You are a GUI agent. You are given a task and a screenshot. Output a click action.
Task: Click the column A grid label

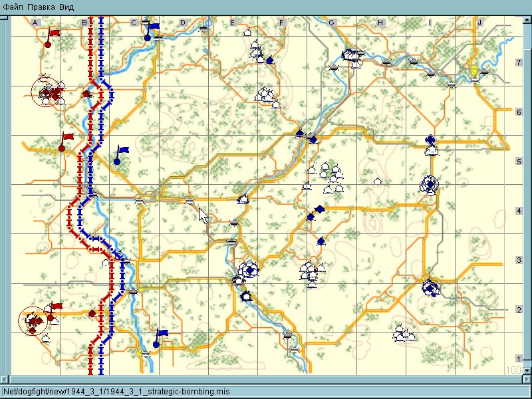(36, 23)
